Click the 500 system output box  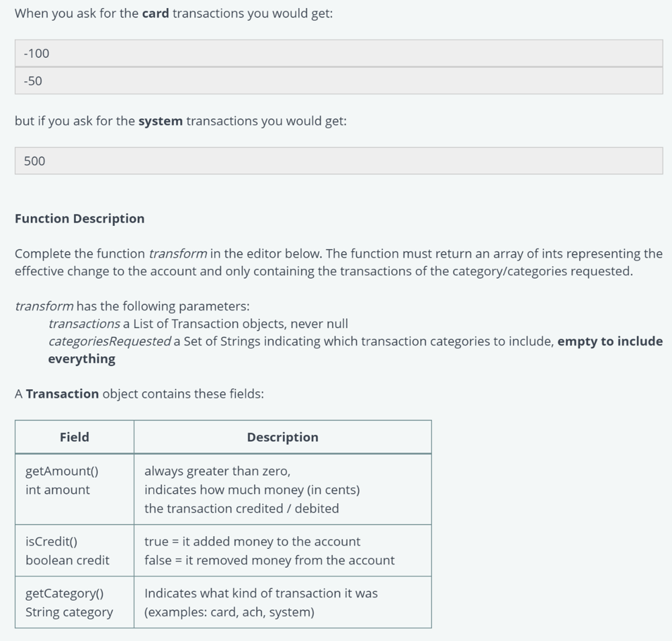[x=339, y=161]
